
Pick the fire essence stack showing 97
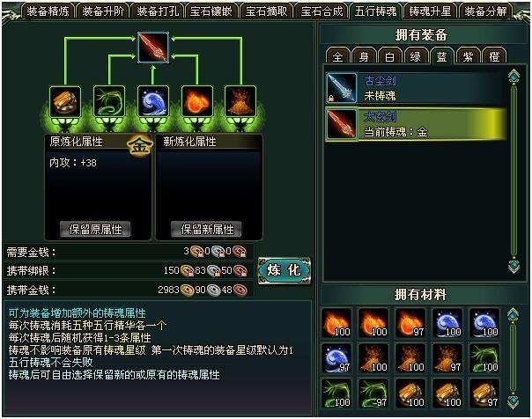tap(410, 323)
